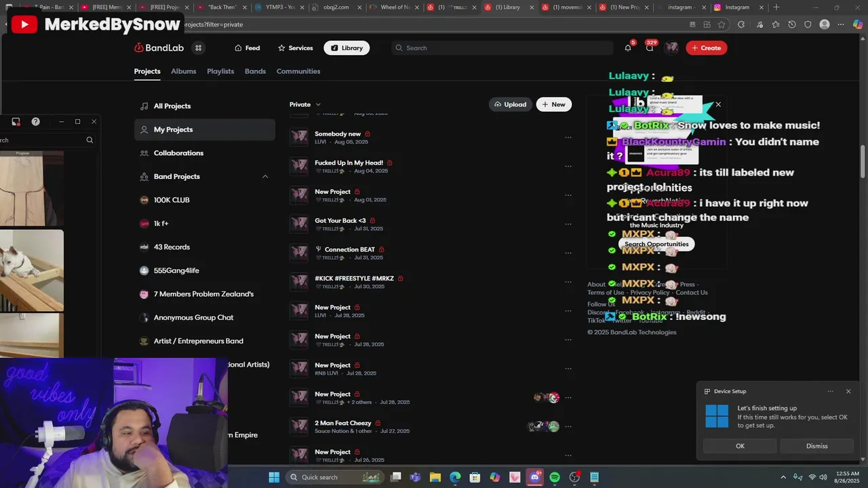
Task: Switch to the Bands tab
Action: tap(255, 71)
